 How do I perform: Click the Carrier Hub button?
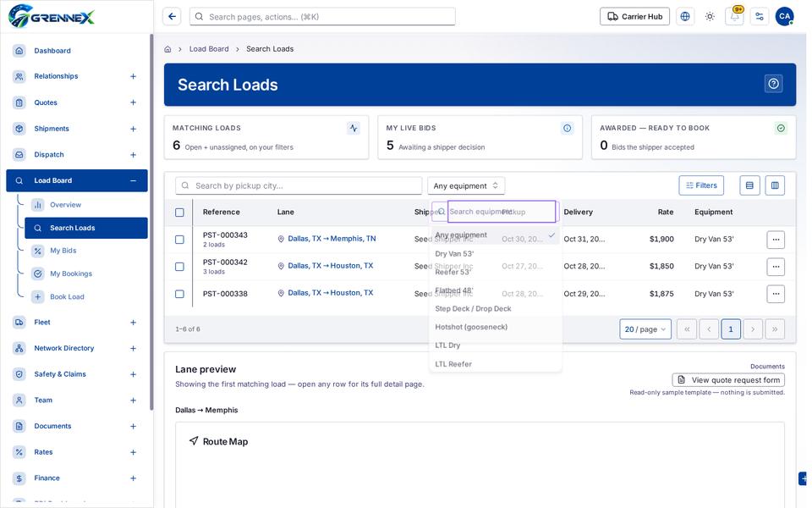[x=634, y=17]
